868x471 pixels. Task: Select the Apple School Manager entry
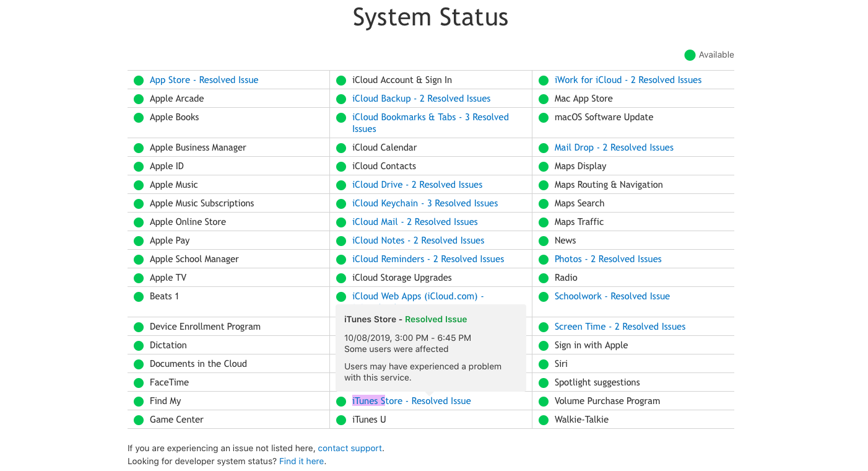[194, 259]
